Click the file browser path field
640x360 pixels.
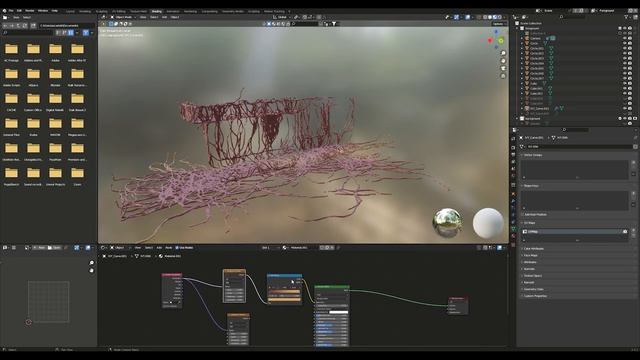[67, 25]
